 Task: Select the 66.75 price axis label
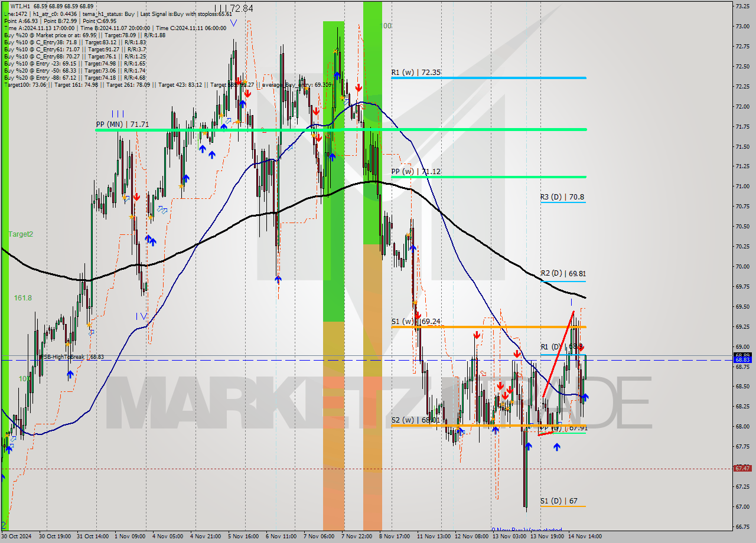(742, 526)
